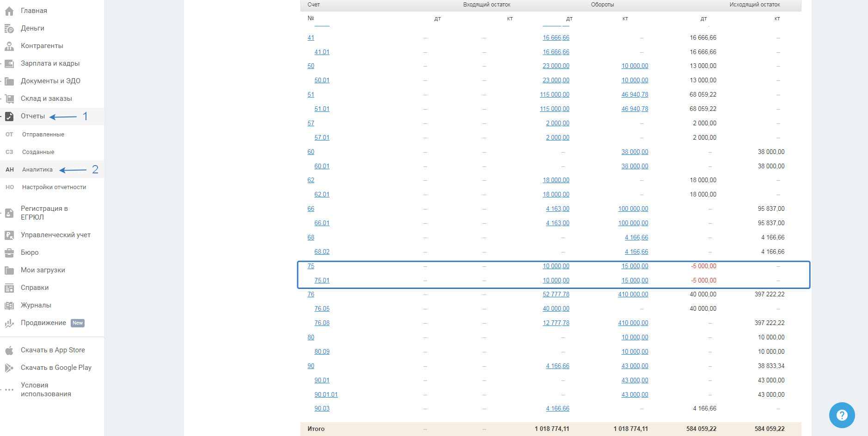Screen dimensions: 868x436
Task: Click 38 000,00 credit turnover for account 60
Action: point(635,152)
